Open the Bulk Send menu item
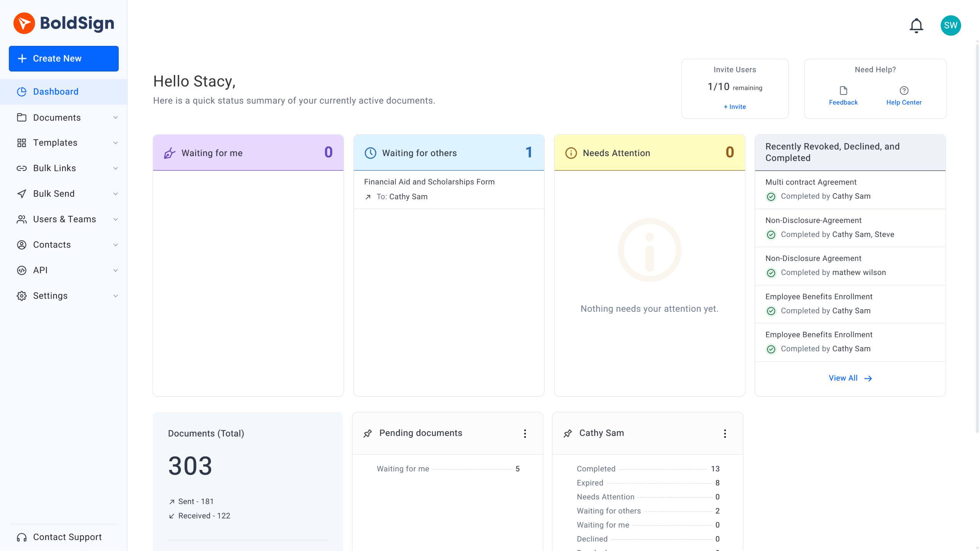This screenshot has height=551, width=980. pos(54,194)
